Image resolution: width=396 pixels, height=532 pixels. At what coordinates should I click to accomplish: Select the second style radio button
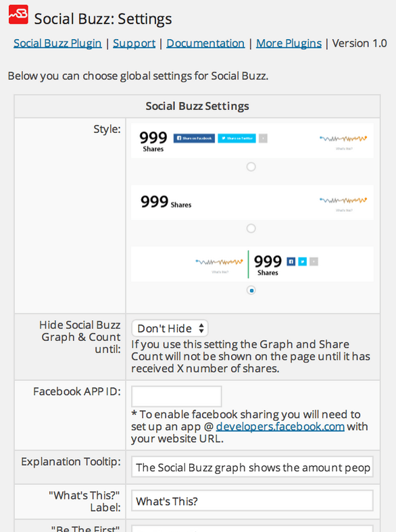pos(251,228)
